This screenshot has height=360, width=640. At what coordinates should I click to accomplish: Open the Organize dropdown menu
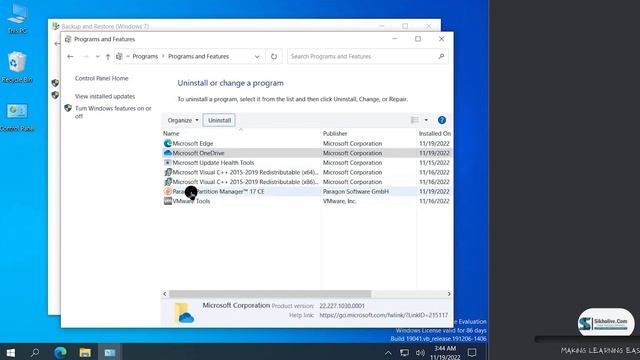pyautogui.click(x=183, y=120)
